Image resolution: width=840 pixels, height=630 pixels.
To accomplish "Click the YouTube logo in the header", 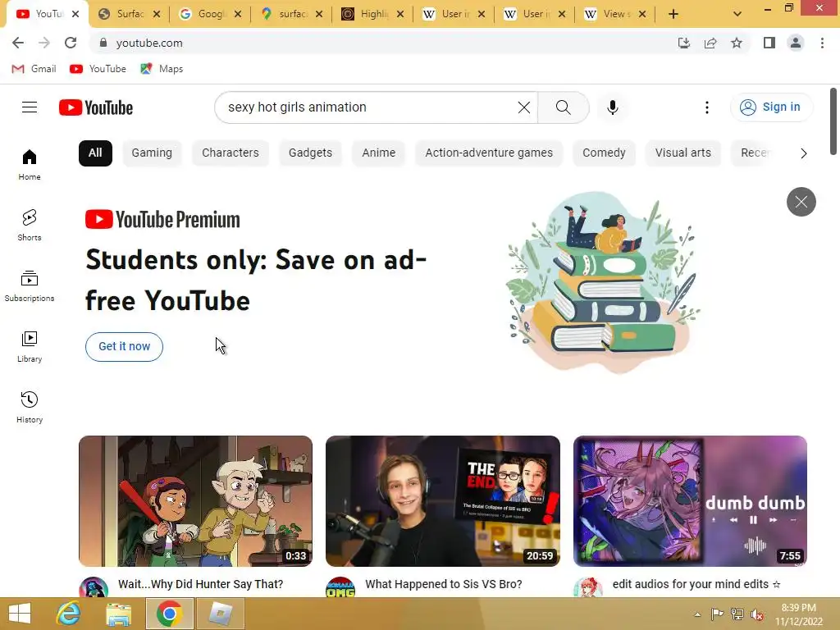I will tap(96, 107).
